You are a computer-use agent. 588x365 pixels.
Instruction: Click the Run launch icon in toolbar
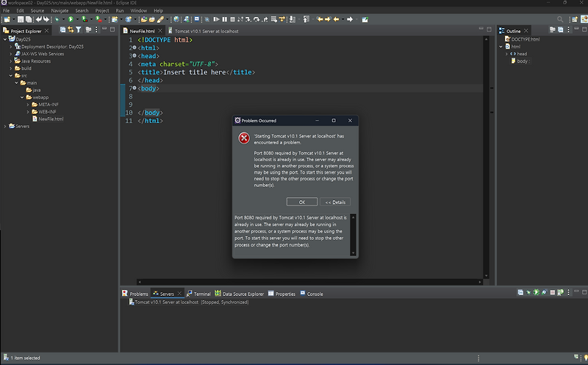(x=70, y=19)
